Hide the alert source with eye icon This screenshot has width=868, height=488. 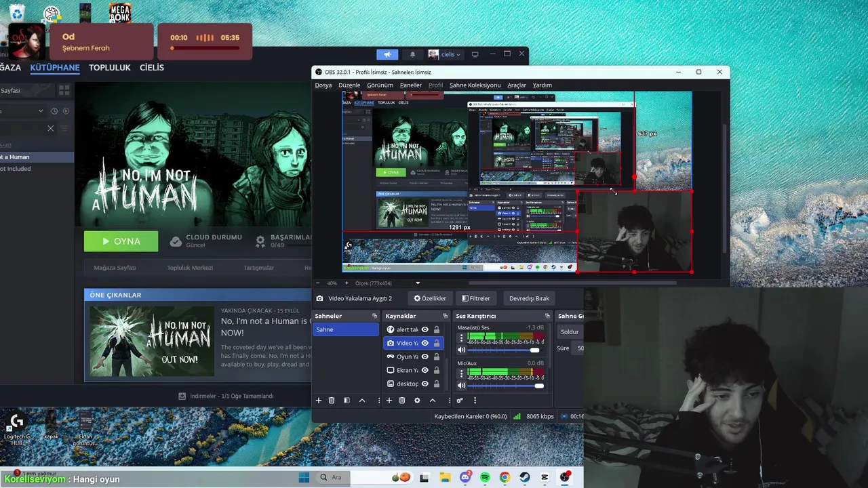click(425, 329)
